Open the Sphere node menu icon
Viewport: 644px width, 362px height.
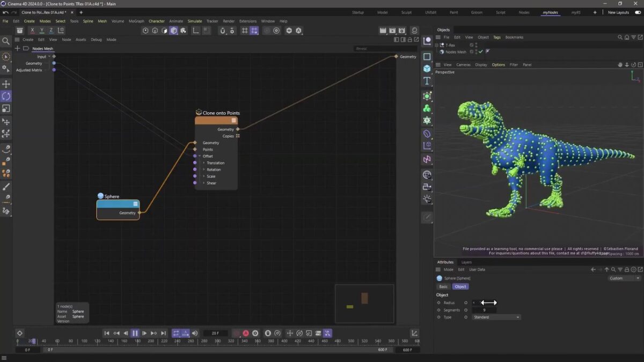135,204
